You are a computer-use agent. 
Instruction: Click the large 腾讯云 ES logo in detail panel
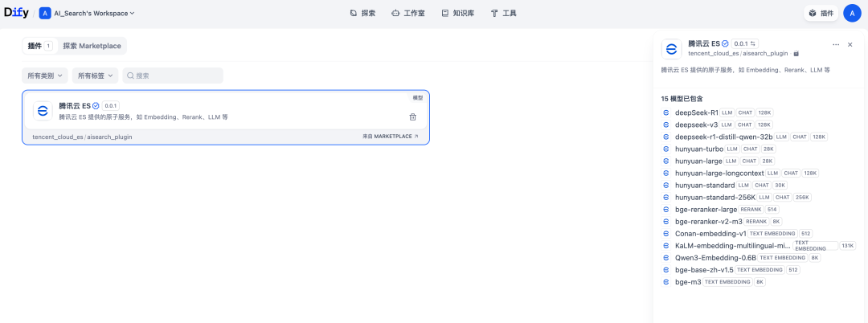click(x=671, y=49)
